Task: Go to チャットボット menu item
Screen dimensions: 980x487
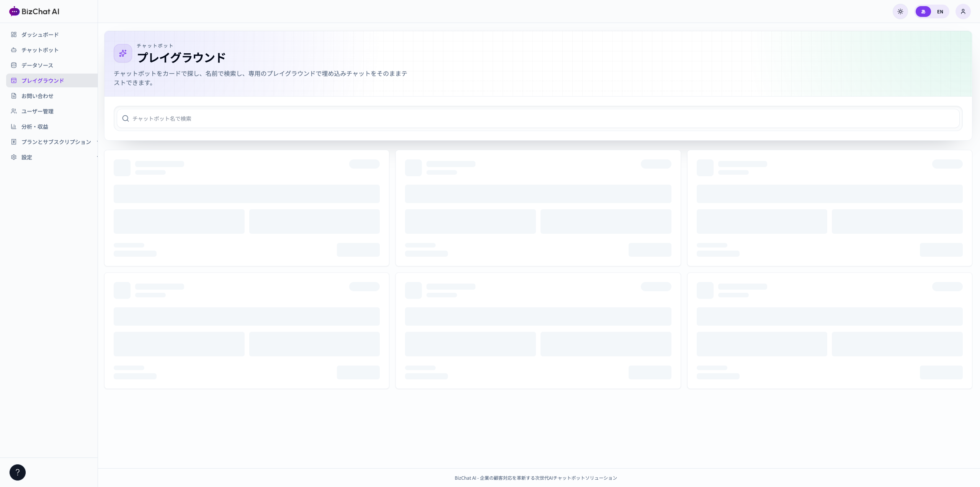Action: pyautogui.click(x=52, y=50)
